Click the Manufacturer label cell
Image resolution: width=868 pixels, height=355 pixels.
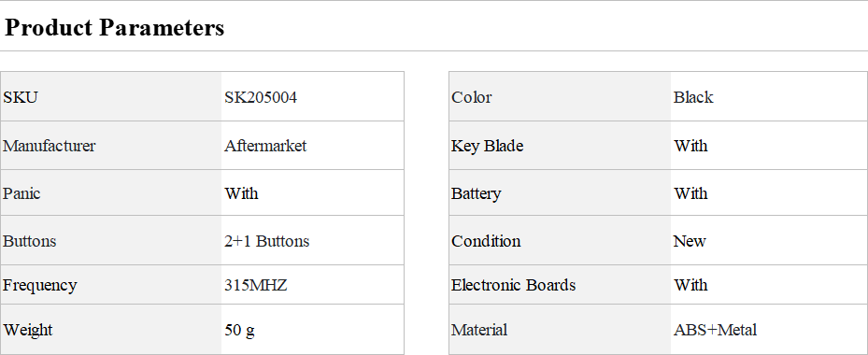pyautogui.click(x=110, y=145)
